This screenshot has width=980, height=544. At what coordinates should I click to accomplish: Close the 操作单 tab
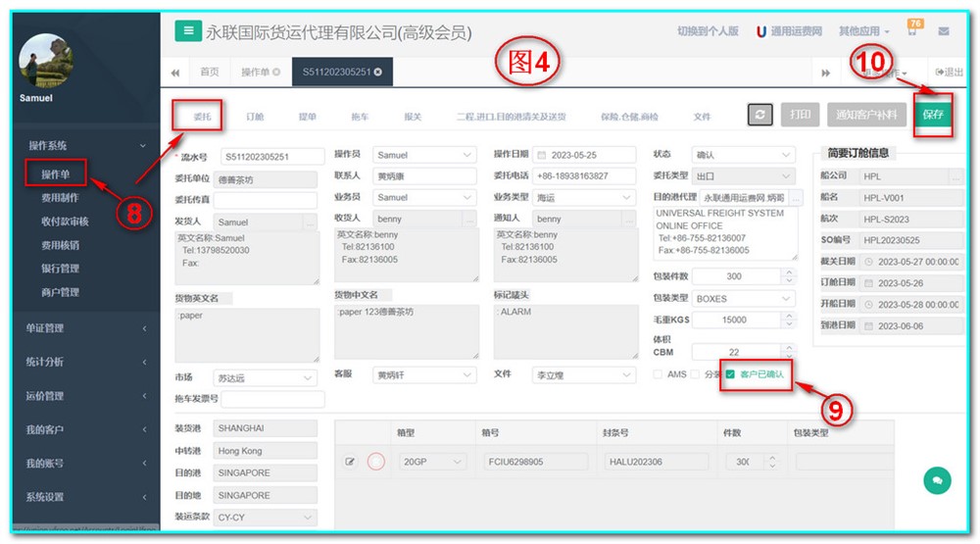[x=276, y=72]
